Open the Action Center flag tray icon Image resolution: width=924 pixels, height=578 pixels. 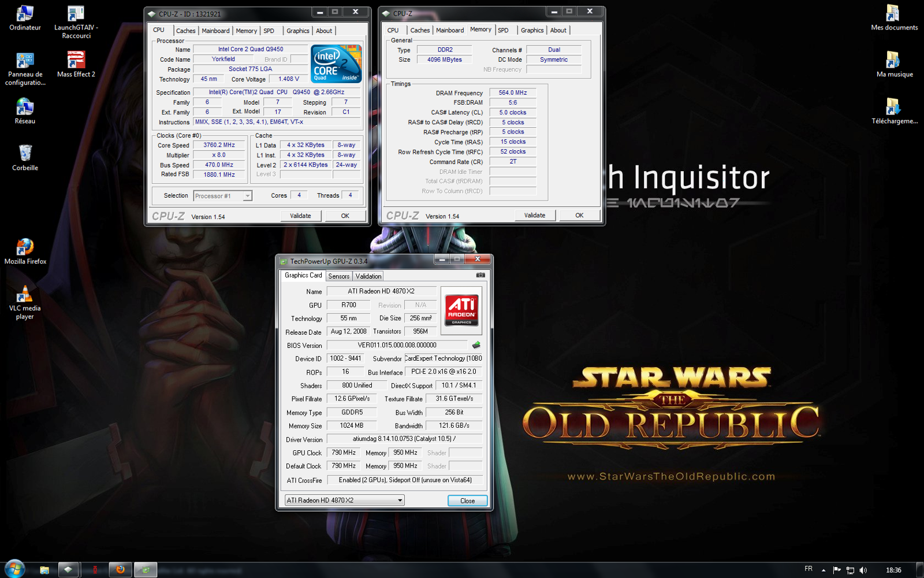837,570
